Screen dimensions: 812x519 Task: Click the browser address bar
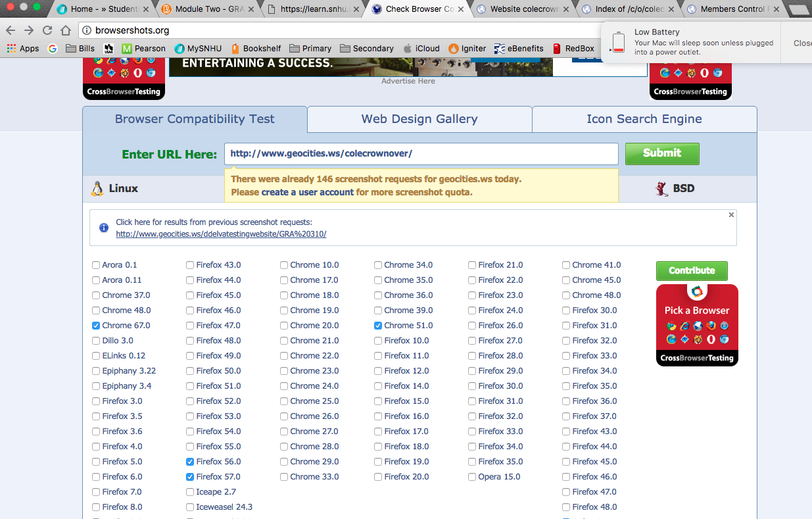coord(339,31)
